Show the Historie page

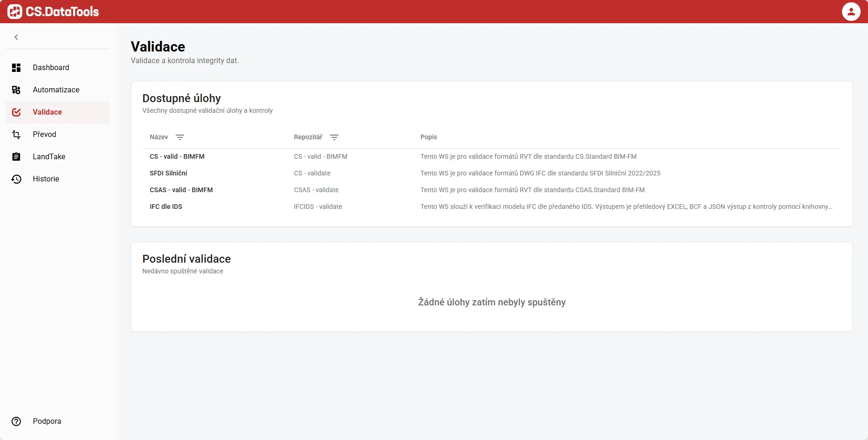point(58,179)
